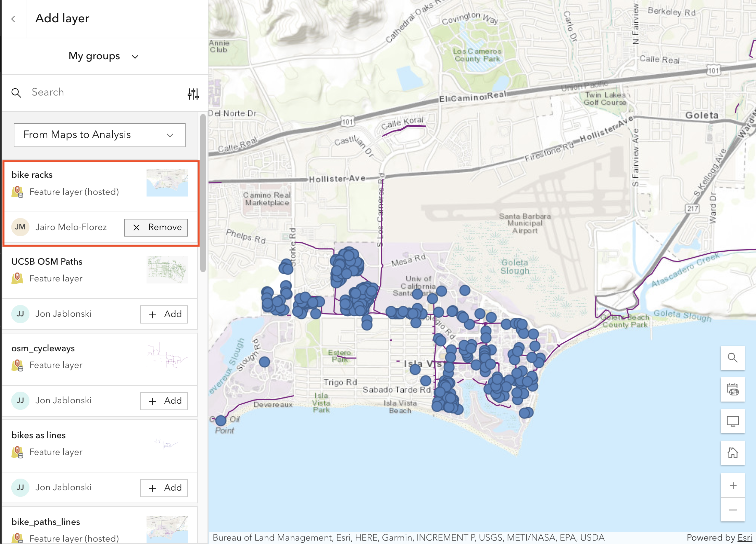The image size is (756, 544).
Task: Select the bike_paths_lines layer title
Action: [46, 522]
